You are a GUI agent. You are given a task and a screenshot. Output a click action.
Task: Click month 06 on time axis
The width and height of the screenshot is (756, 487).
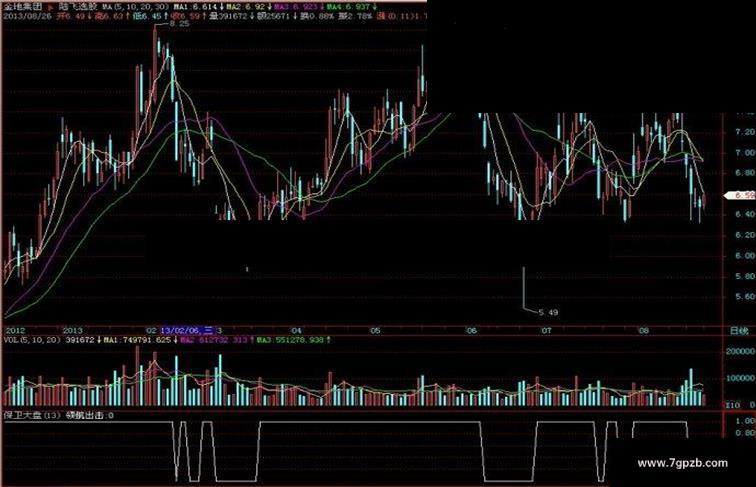[472, 331]
